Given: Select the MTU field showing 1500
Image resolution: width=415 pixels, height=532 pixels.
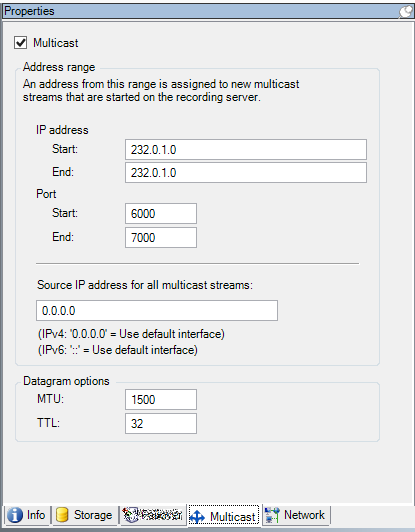Looking at the screenshot, I should pyautogui.click(x=161, y=399).
